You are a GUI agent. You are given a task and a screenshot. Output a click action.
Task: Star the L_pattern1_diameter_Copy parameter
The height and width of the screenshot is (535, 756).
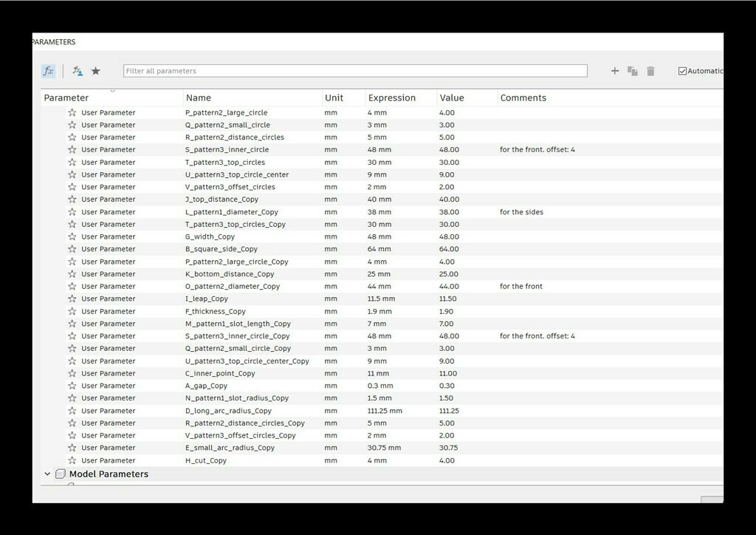pyautogui.click(x=72, y=212)
